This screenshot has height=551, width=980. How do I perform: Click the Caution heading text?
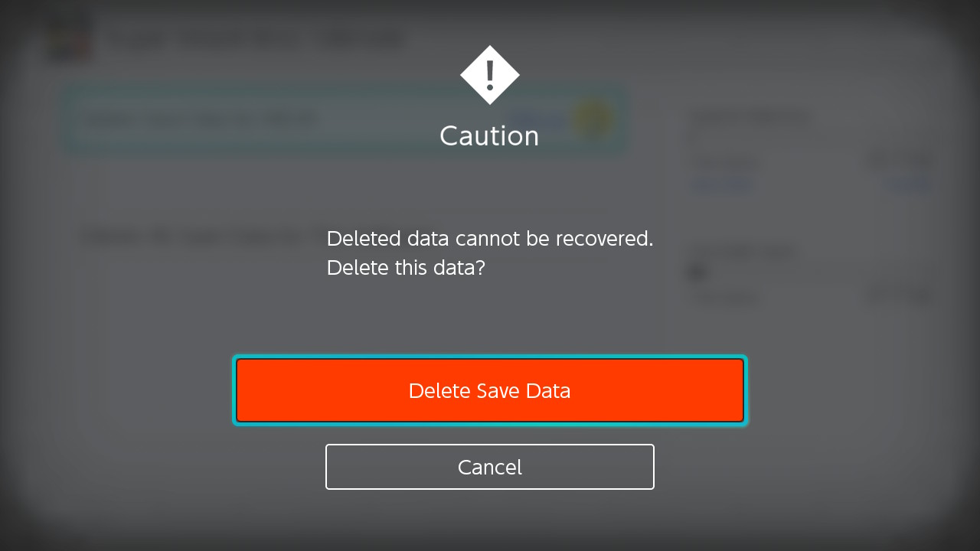click(x=489, y=135)
